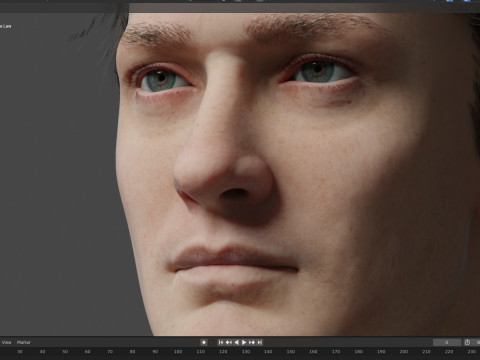Screen dimensions: 480x360
Task: Click frame 150 on the timeline ruler
Action: pos(291,352)
